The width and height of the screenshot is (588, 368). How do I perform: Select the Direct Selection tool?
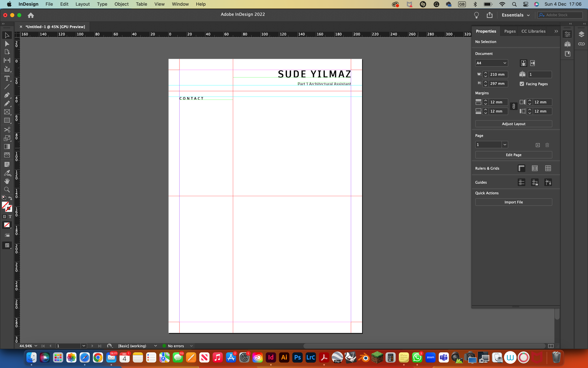7,44
